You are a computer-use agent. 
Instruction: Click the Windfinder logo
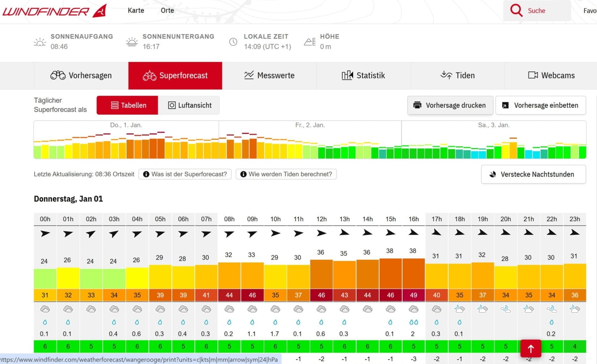54,11
